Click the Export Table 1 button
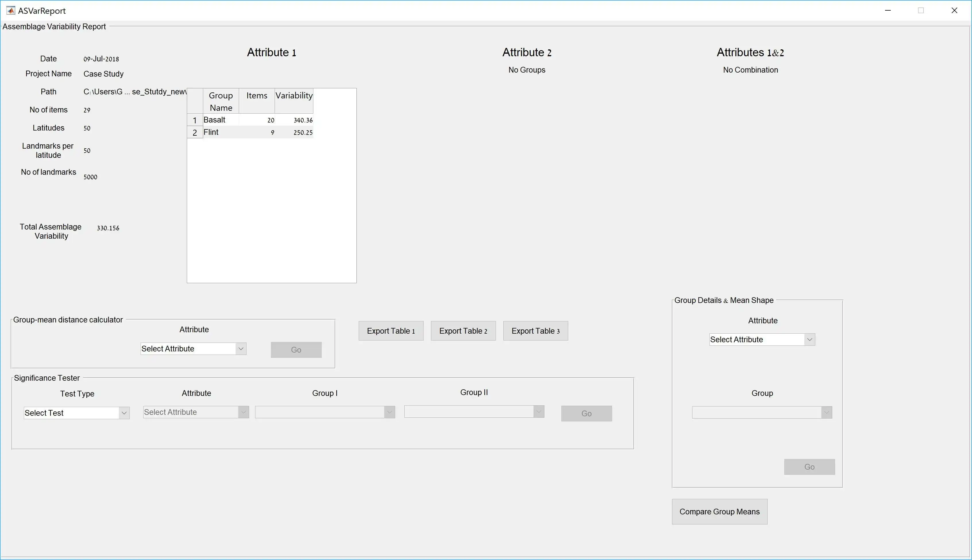 click(391, 330)
